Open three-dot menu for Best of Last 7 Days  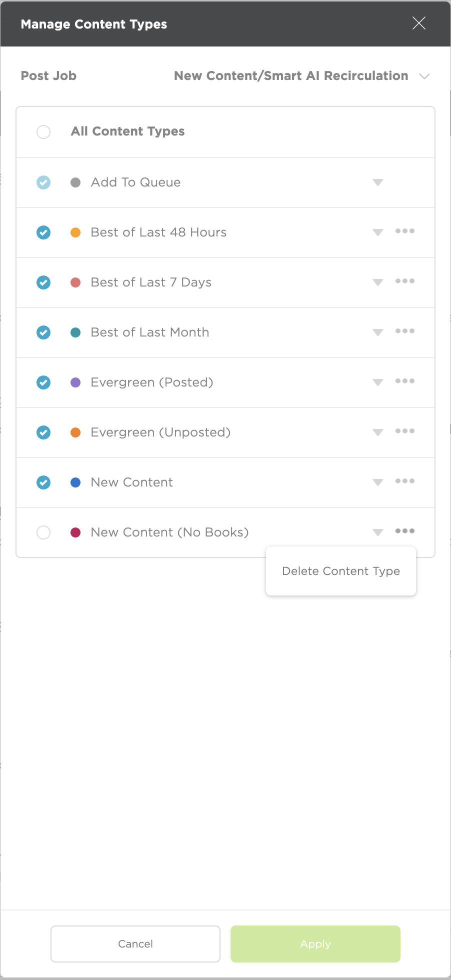coord(405,281)
